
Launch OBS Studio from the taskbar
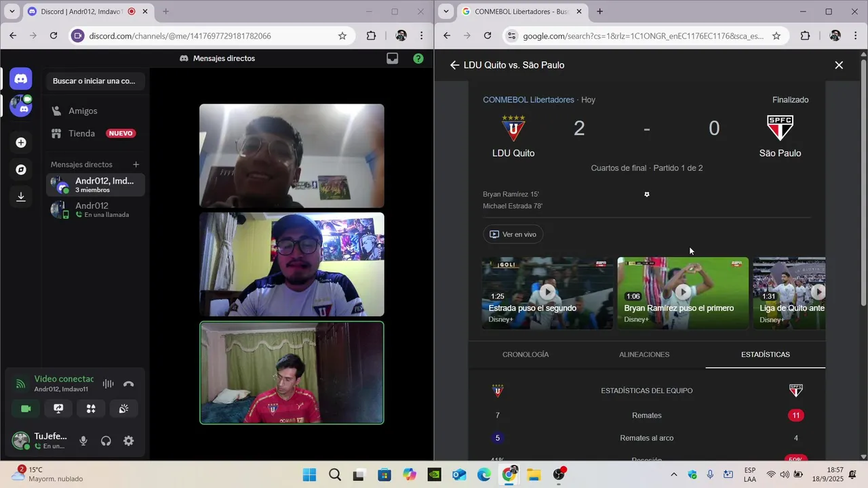click(x=559, y=474)
